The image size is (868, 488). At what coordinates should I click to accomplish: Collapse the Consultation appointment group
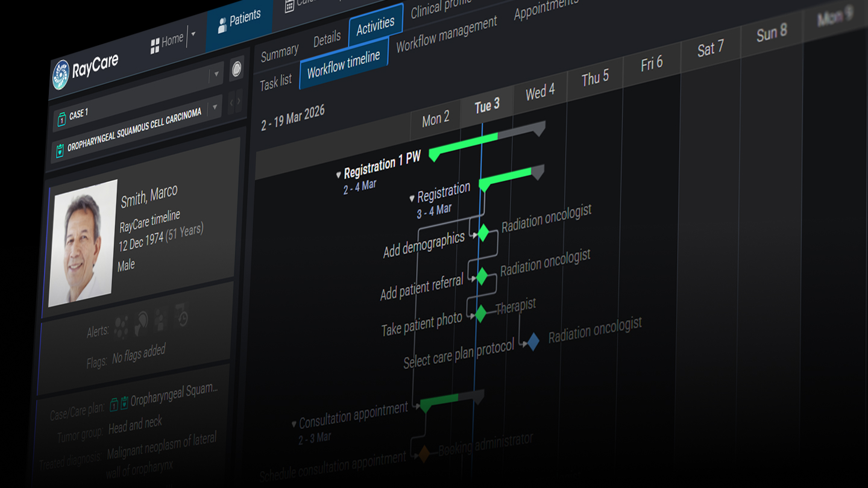tap(294, 424)
